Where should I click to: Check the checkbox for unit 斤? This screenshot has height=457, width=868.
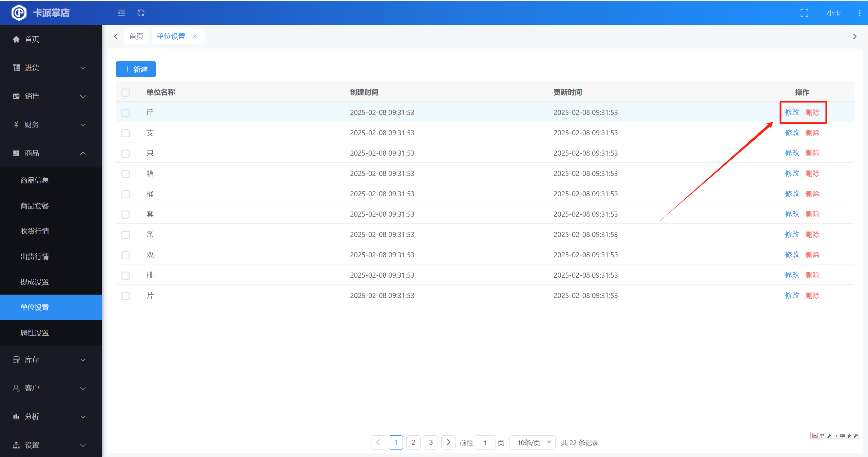point(126,113)
